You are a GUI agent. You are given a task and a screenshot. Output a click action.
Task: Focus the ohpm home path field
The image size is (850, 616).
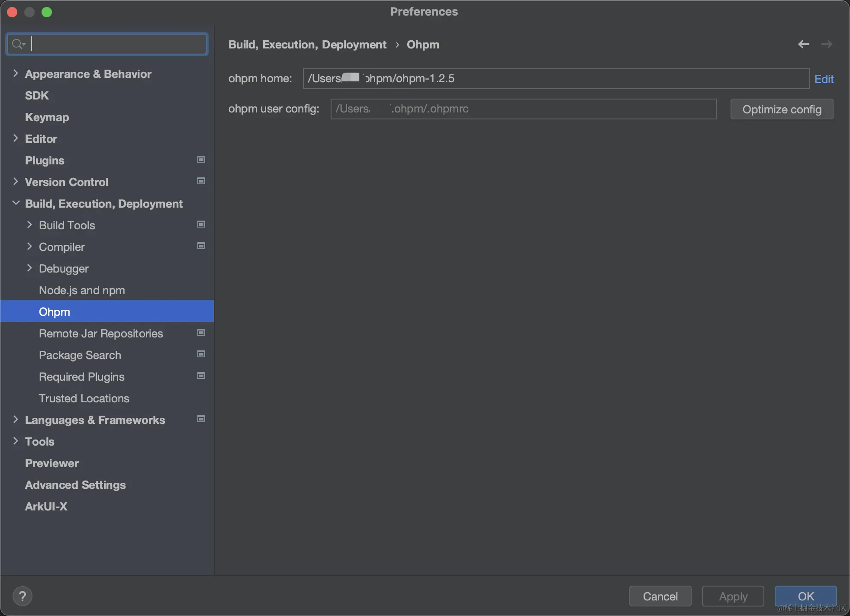pos(556,79)
